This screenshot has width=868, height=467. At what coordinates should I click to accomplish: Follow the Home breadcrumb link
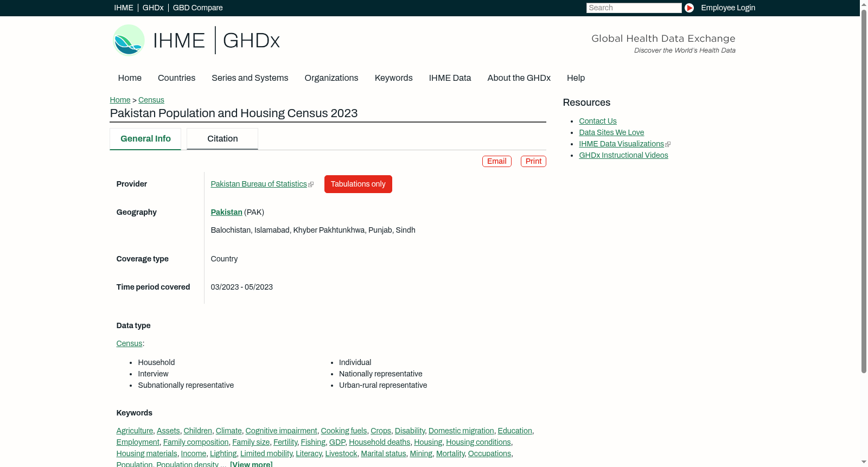[x=120, y=100]
